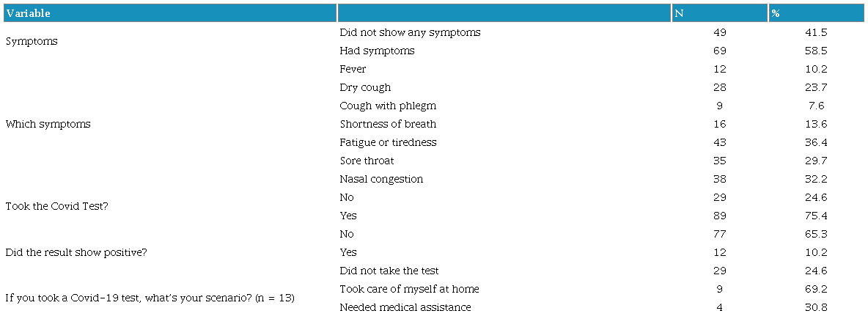Select the 'Shortness of breath' cell

[388, 124]
